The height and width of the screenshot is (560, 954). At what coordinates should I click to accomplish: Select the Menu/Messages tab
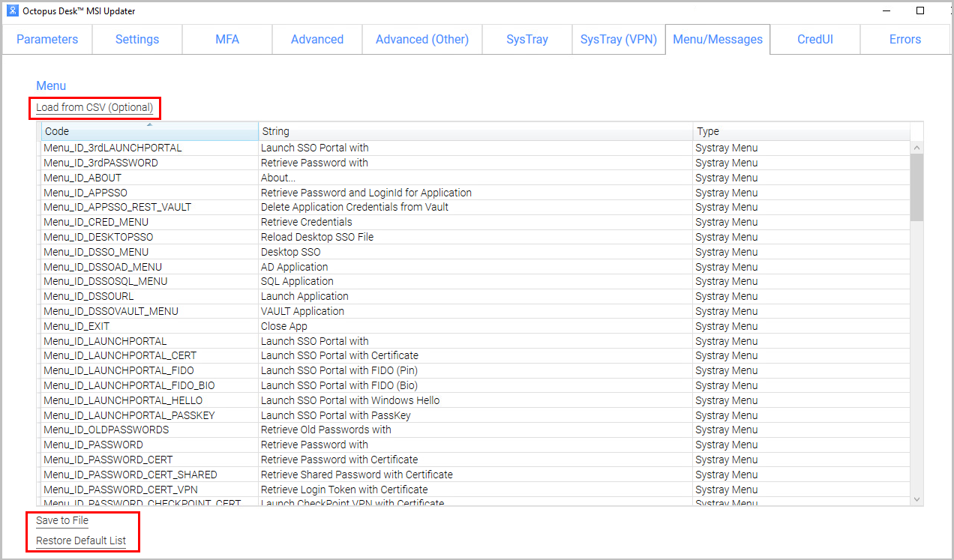718,39
